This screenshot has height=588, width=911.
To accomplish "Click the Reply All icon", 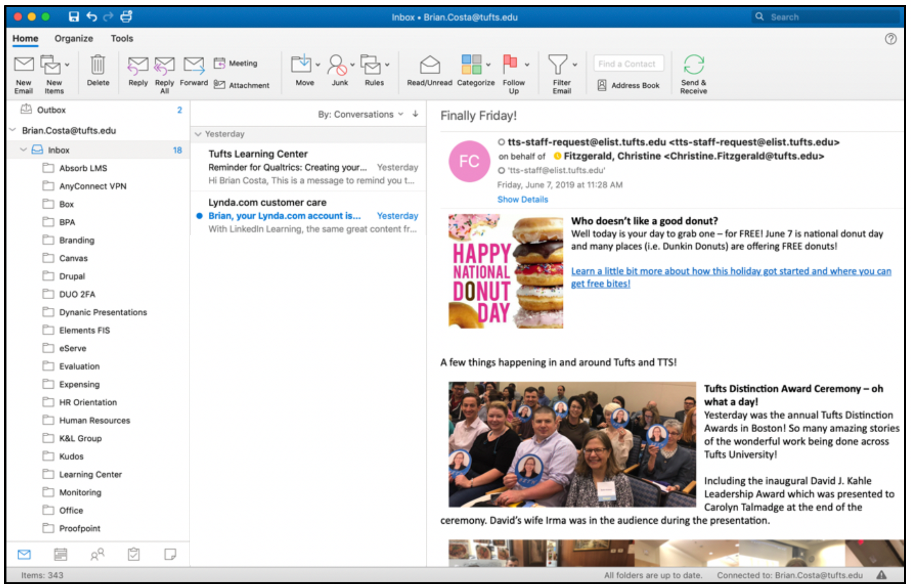I will click(x=164, y=66).
